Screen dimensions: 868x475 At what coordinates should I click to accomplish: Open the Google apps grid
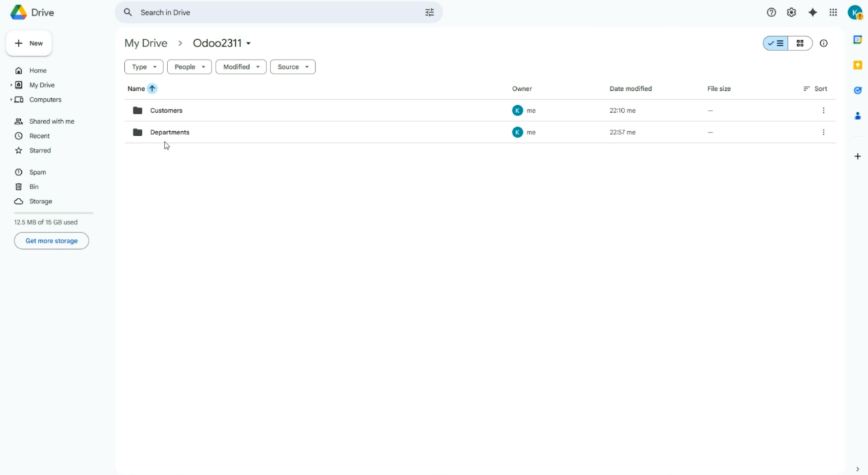point(833,12)
